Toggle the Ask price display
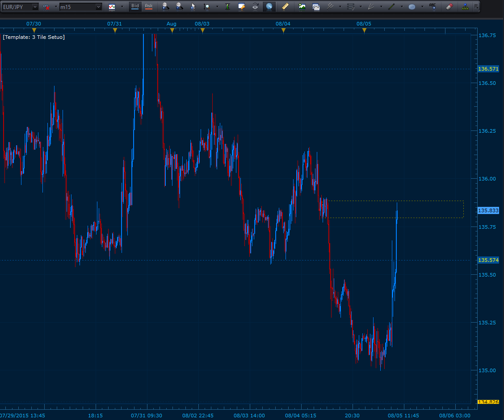 (x=148, y=6)
